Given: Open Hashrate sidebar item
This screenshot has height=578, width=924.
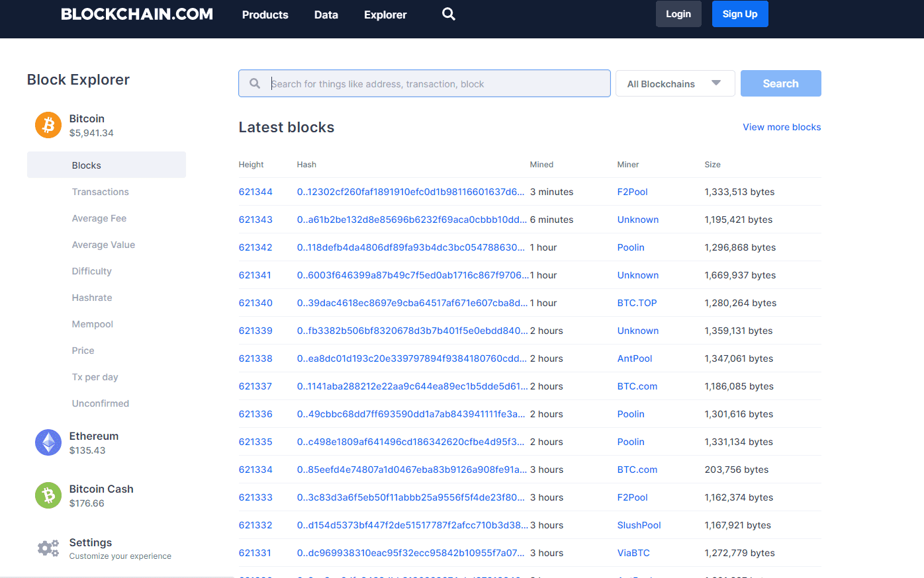Looking at the screenshot, I should (x=92, y=298).
